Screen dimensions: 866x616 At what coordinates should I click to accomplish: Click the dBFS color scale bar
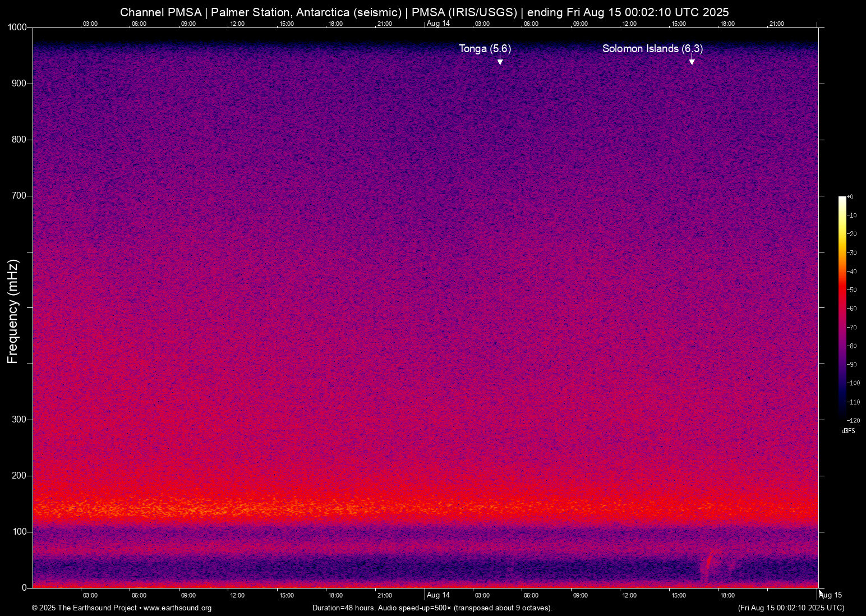click(x=842, y=309)
